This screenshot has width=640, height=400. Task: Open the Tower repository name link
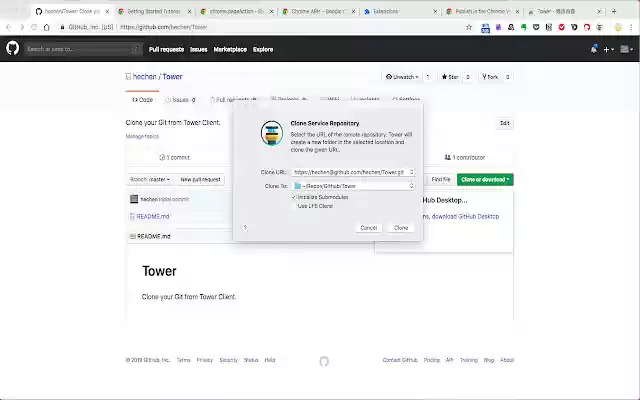pos(173,76)
